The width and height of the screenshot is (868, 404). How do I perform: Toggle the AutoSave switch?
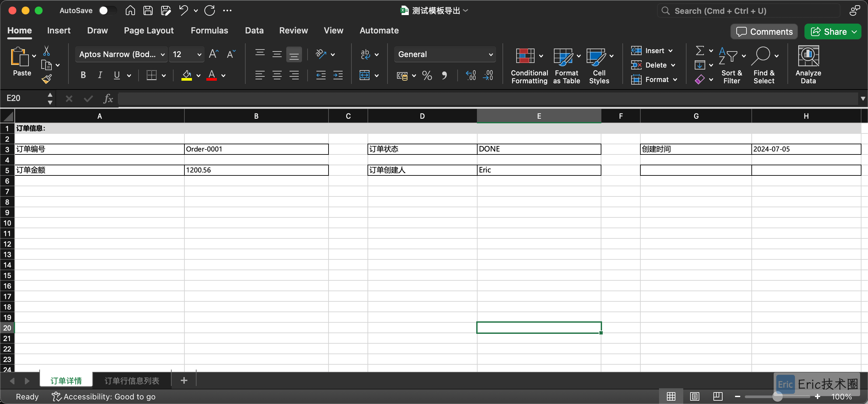point(107,11)
